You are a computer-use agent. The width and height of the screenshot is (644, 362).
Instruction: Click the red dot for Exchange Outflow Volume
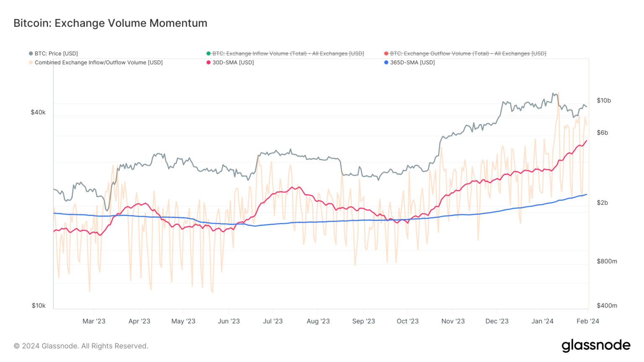tap(386, 54)
